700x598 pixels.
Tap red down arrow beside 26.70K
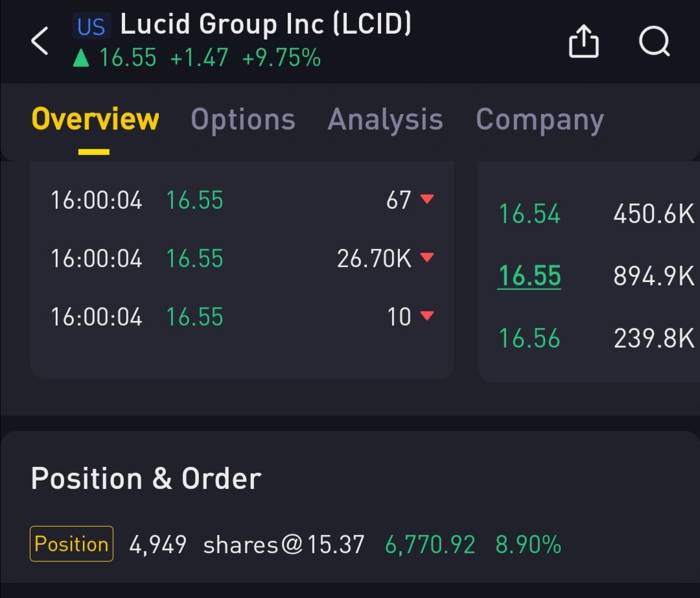(426, 257)
